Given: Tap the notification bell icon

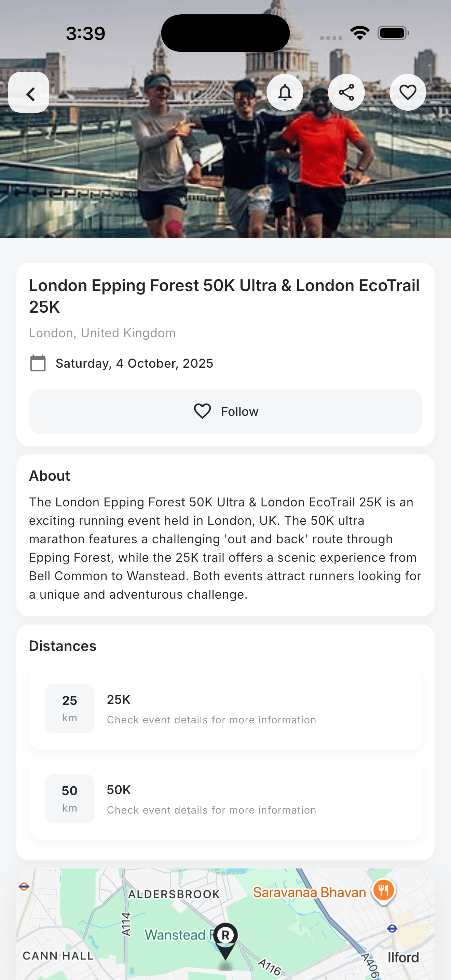Looking at the screenshot, I should click(285, 93).
